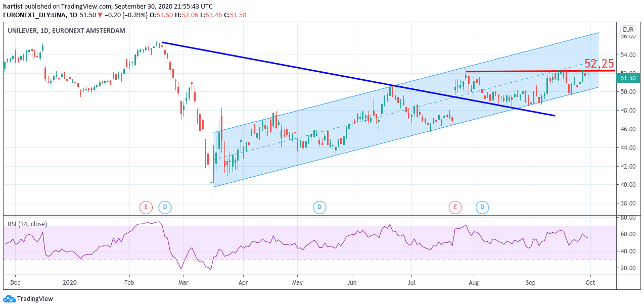Click the O:51.50 open value
Screen dimensions: 644x308
[x=161, y=15]
